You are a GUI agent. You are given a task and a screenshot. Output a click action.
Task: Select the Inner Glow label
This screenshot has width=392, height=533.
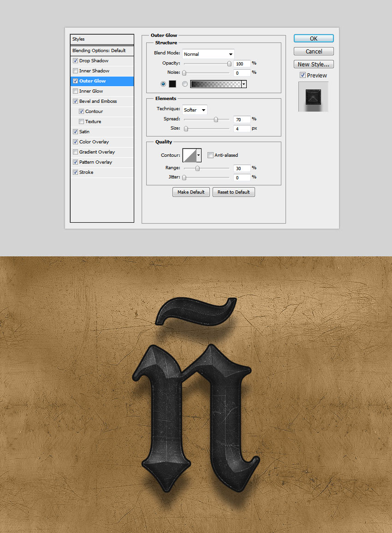tap(91, 91)
